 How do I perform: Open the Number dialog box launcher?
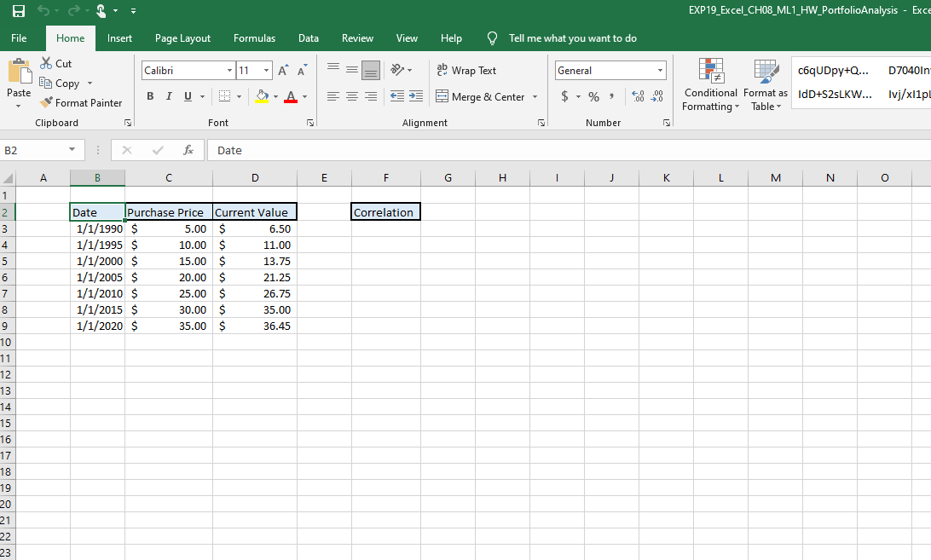(666, 123)
